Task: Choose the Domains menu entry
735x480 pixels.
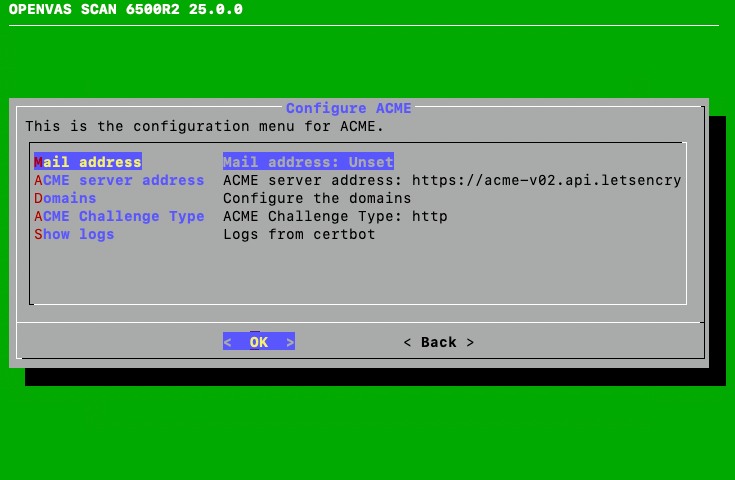Action: tap(65, 198)
